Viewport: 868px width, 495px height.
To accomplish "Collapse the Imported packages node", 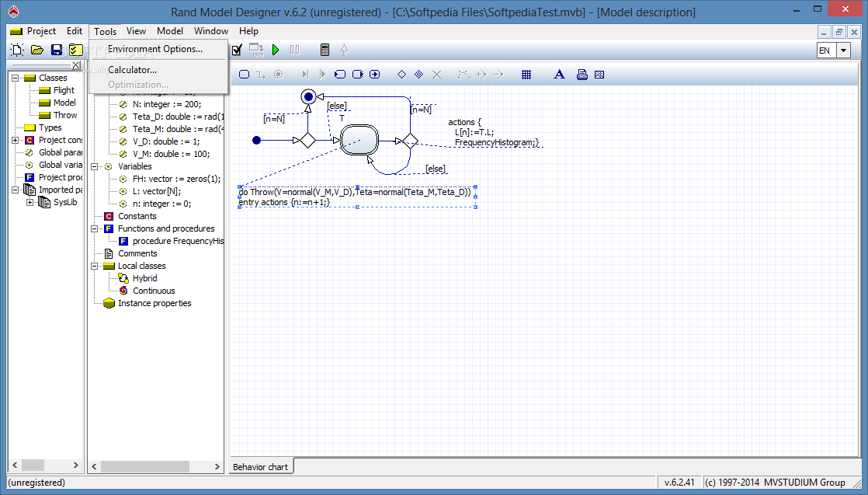I will (16, 190).
